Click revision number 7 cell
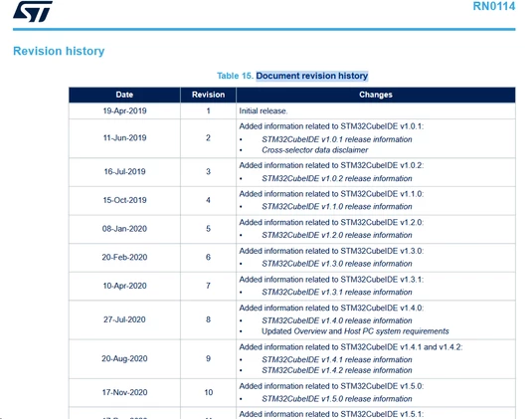Image resolution: width=532 pixels, height=419 pixels. tap(208, 286)
